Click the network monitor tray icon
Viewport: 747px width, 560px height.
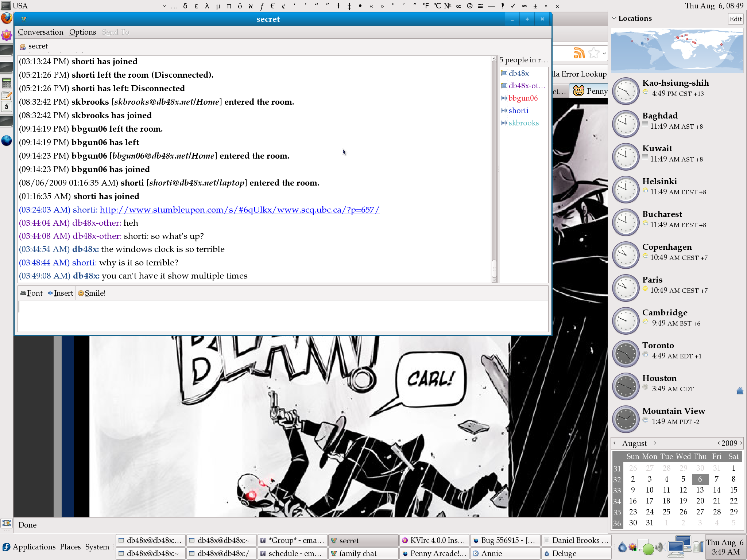(x=679, y=546)
